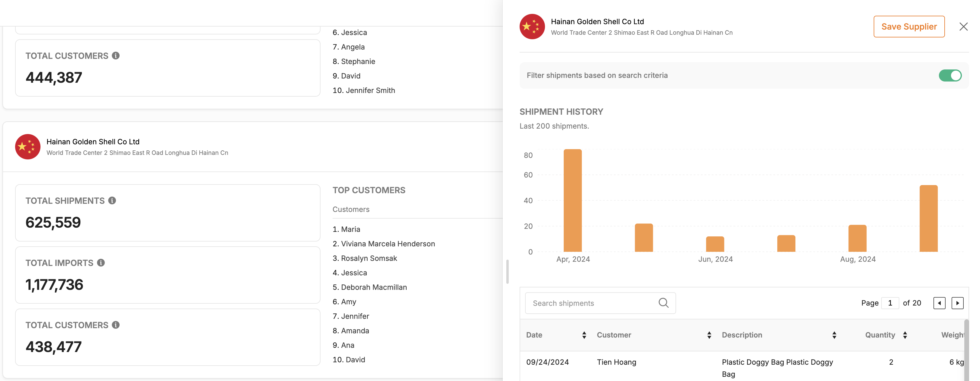The image size is (980, 381).
Task: Click upper list entry 10. Jennifer Smith
Action: tap(364, 90)
